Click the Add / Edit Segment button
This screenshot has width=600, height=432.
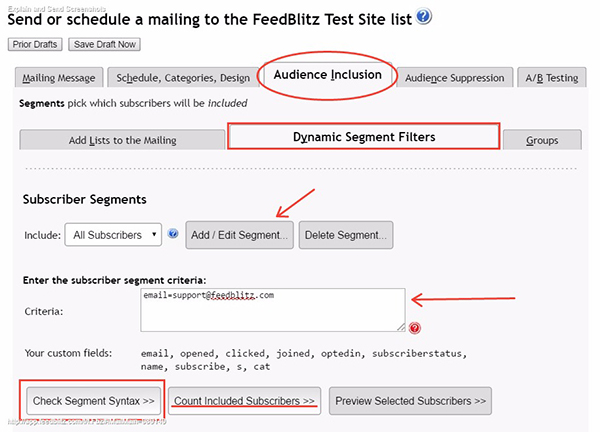click(x=240, y=235)
